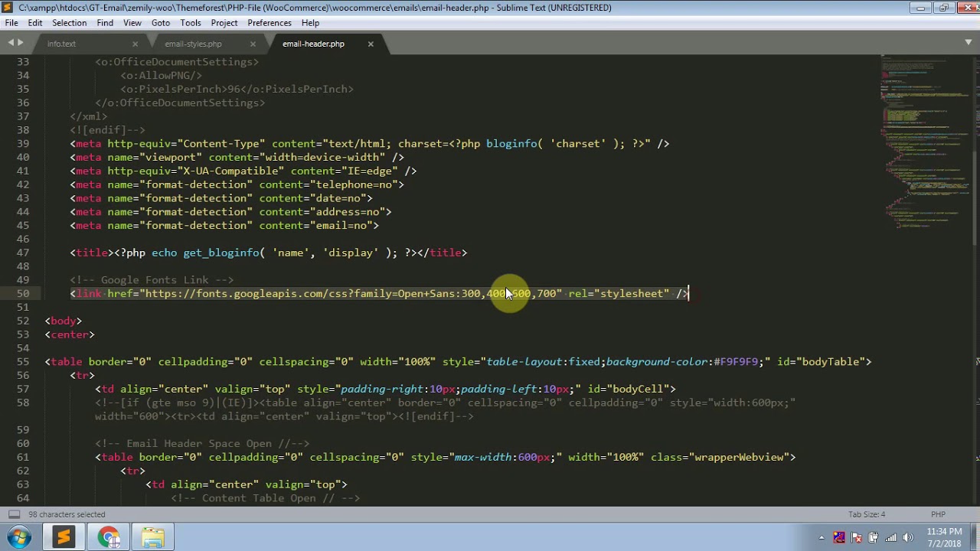
Task: Open Windows Explorer from taskbar
Action: pyautogui.click(x=152, y=537)
